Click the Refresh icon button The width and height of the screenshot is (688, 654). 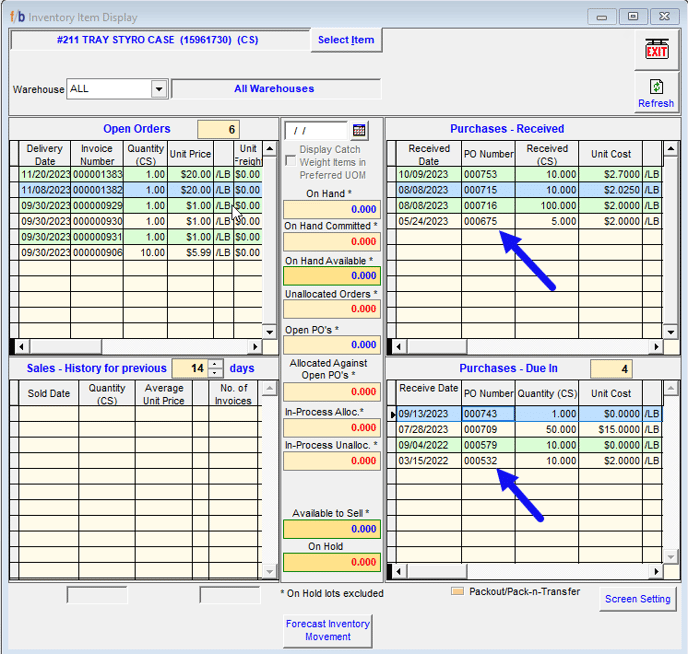656,93
